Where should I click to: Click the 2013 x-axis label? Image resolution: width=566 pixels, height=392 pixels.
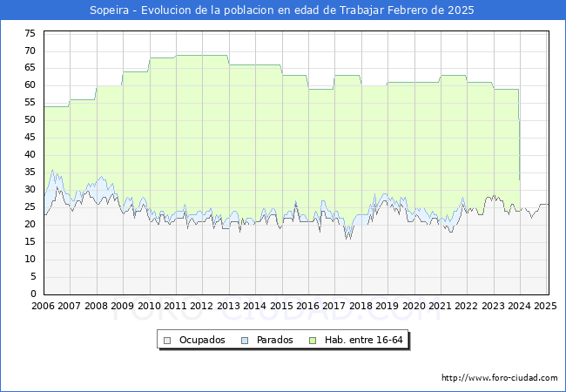point(228,306)
